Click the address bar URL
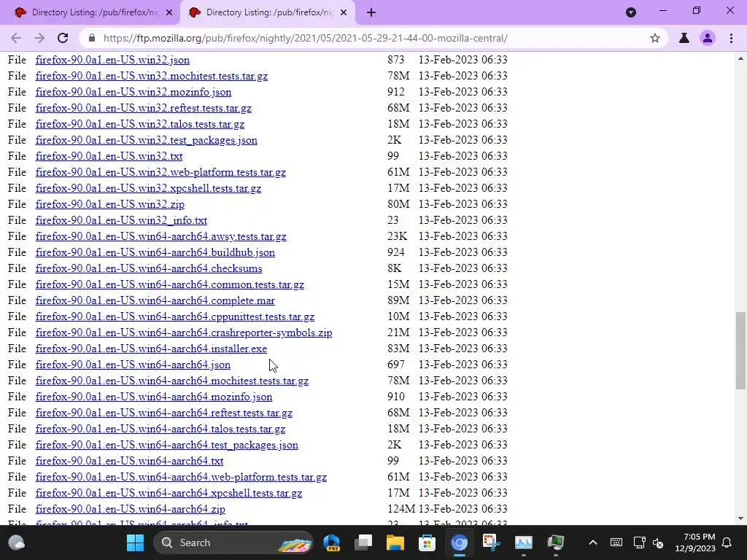This screenshot has height=560, width=747. tap(306, 38)
